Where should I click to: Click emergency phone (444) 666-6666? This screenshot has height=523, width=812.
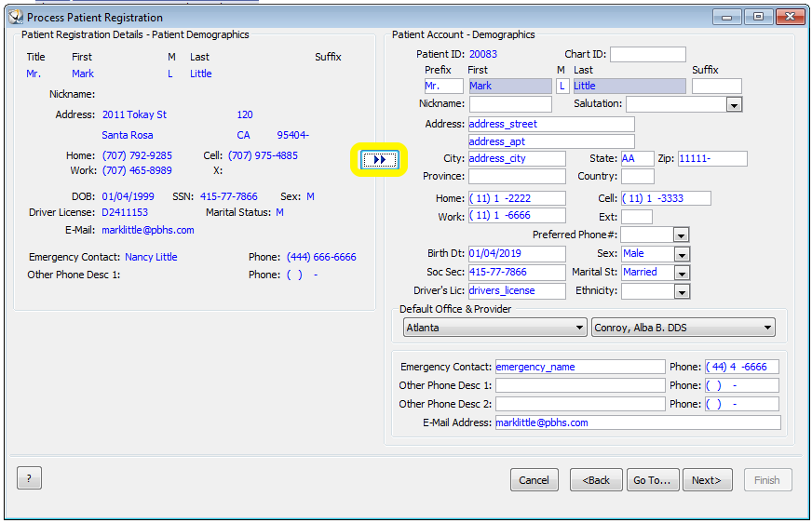(x=321, y=257)
